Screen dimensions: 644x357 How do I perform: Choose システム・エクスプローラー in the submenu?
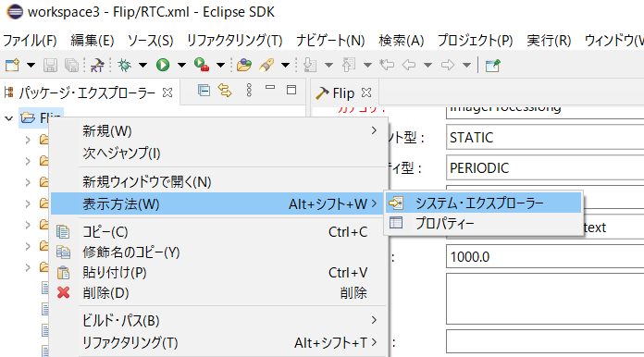click(483, 203)
